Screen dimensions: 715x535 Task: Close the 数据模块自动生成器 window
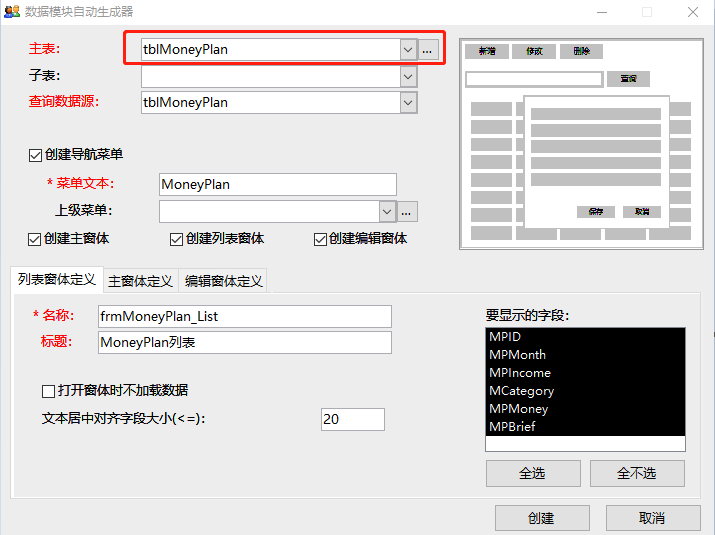(693, 12)
